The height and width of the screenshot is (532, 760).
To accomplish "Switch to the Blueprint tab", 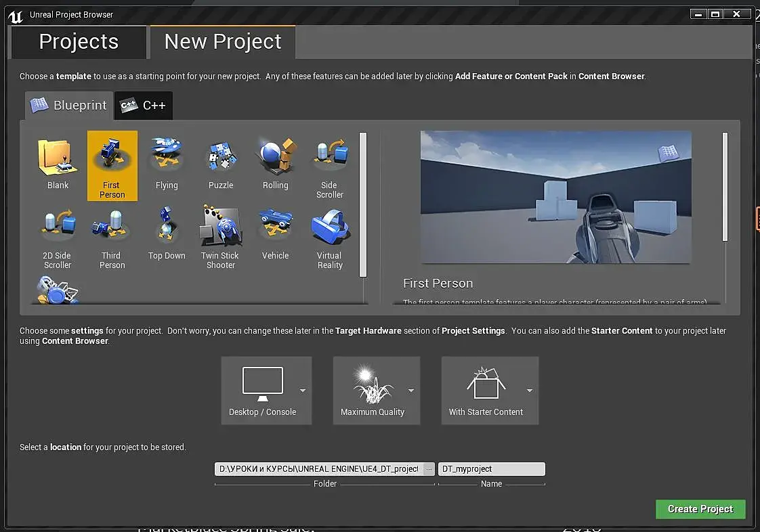I will pos(69,105).
